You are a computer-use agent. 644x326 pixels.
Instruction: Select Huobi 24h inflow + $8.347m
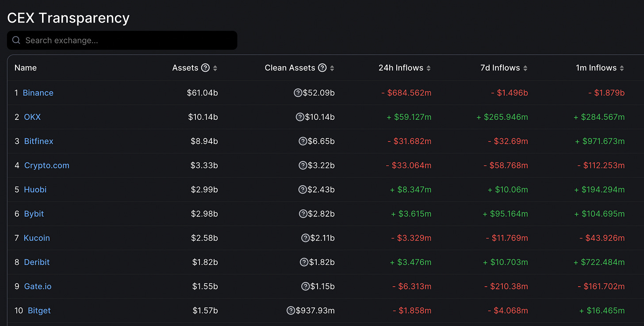(410, 189)
